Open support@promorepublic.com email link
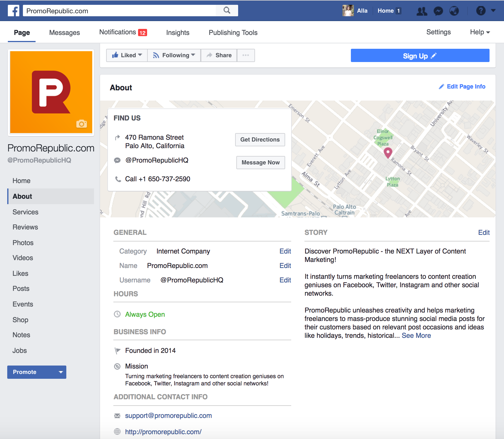 (168, 416)
